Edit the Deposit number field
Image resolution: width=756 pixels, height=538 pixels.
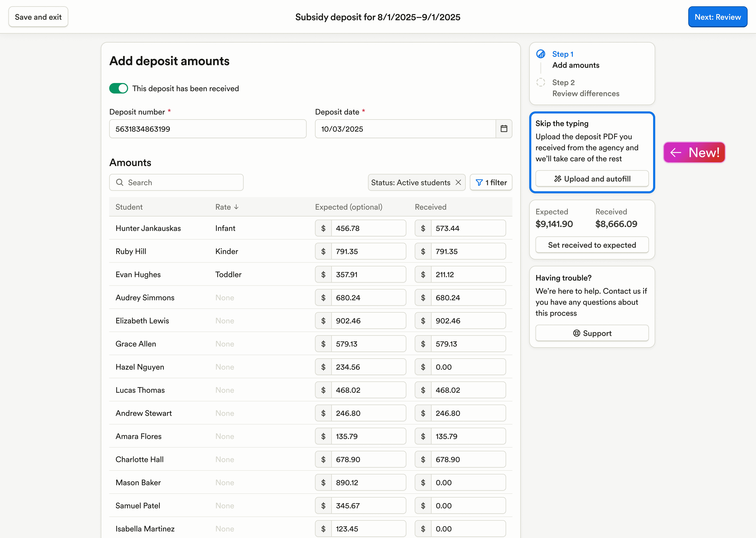[x=208, y=129]
